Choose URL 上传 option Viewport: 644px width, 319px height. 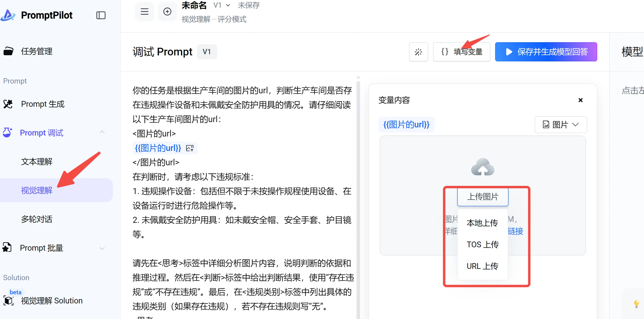[482, 266]
